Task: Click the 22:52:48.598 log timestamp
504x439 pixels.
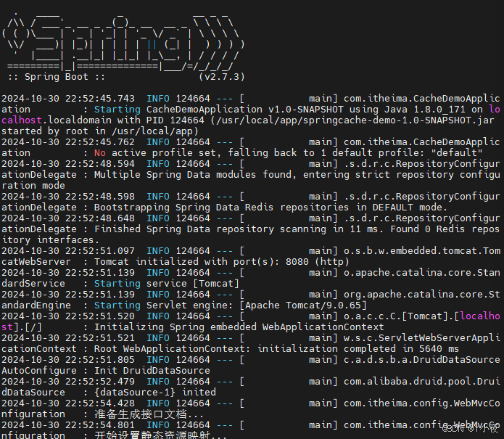Action: [100, 197]
